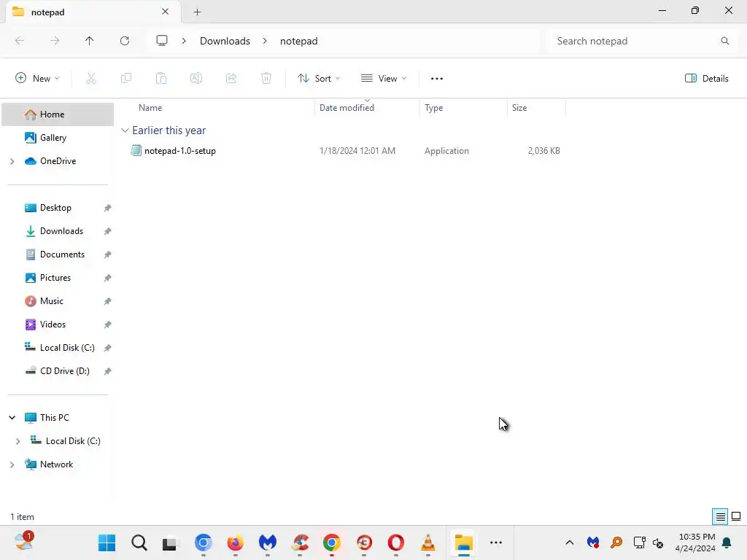Open the New item dropdown
The width and height of the screenshot is (747, 560).
37,79
